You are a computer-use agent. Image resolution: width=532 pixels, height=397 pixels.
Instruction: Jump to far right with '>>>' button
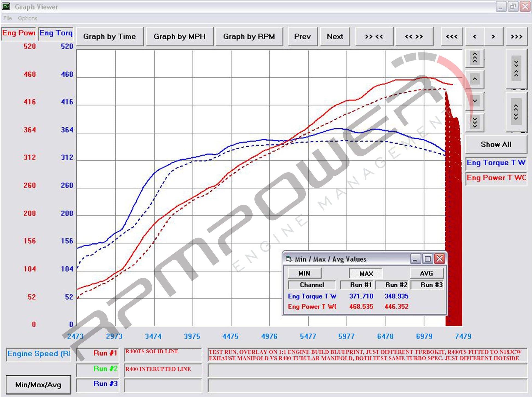[516, 36]
